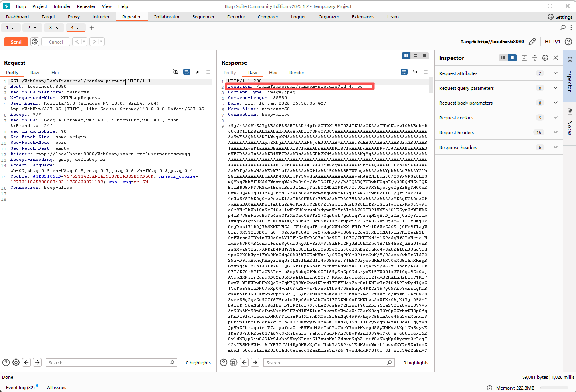Image resolution: width=576 pixels, height=392 pixels.
Task: Open Inspector settings gear icon
Action: tap(545, 58)
